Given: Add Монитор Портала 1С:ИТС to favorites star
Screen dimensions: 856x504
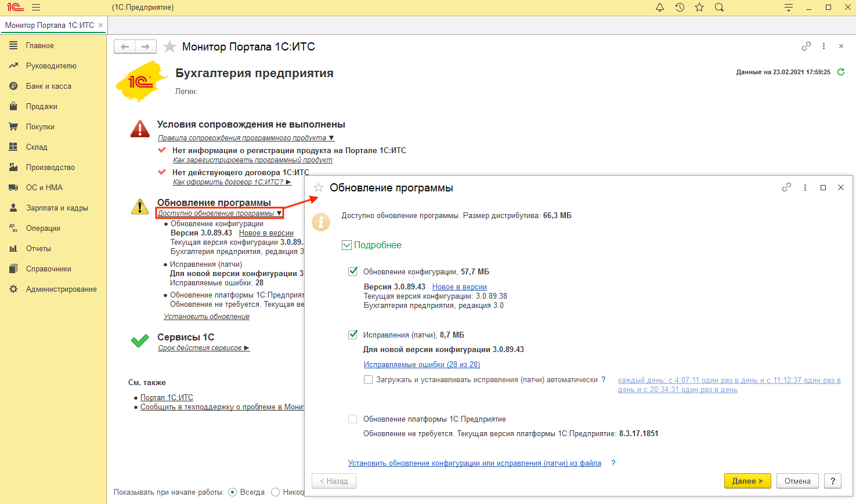Looking at the screenshot, I should (x=169, y=46).
